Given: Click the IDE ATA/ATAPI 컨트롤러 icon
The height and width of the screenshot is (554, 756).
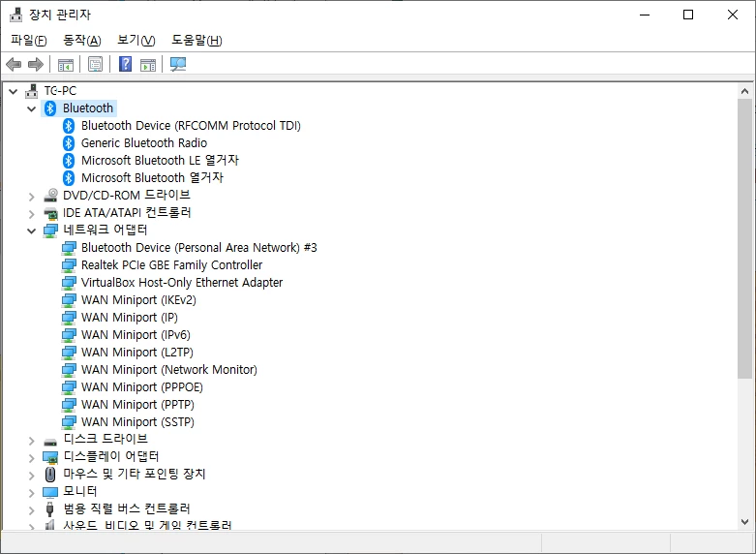Looking at the screenshot, I should click(50, 213).
